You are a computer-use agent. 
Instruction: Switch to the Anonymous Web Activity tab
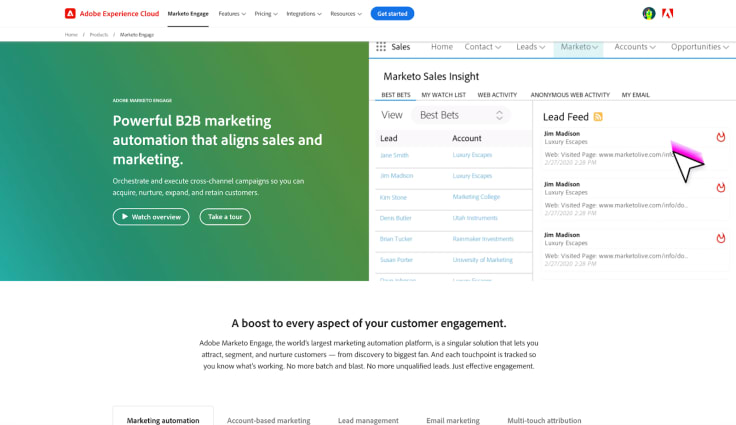pos(570,95)
